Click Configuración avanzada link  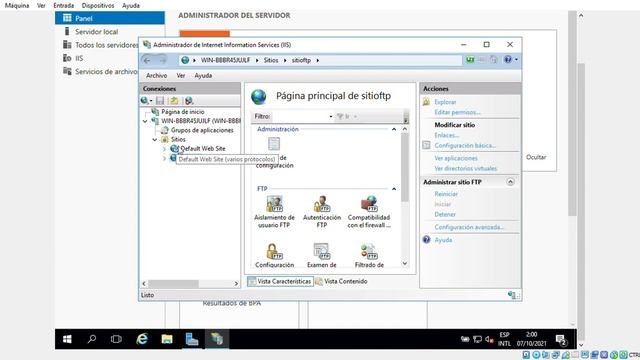click(469, 227)
